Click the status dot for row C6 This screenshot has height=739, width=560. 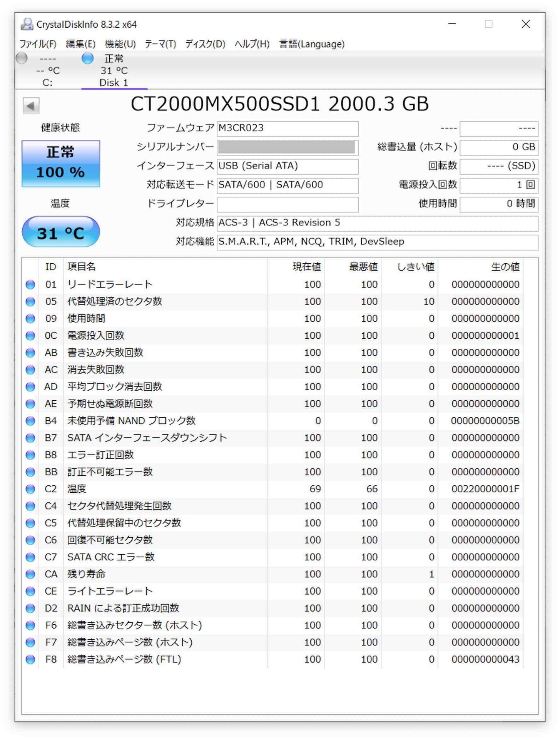pyautogui.click(x=30, y=540)
